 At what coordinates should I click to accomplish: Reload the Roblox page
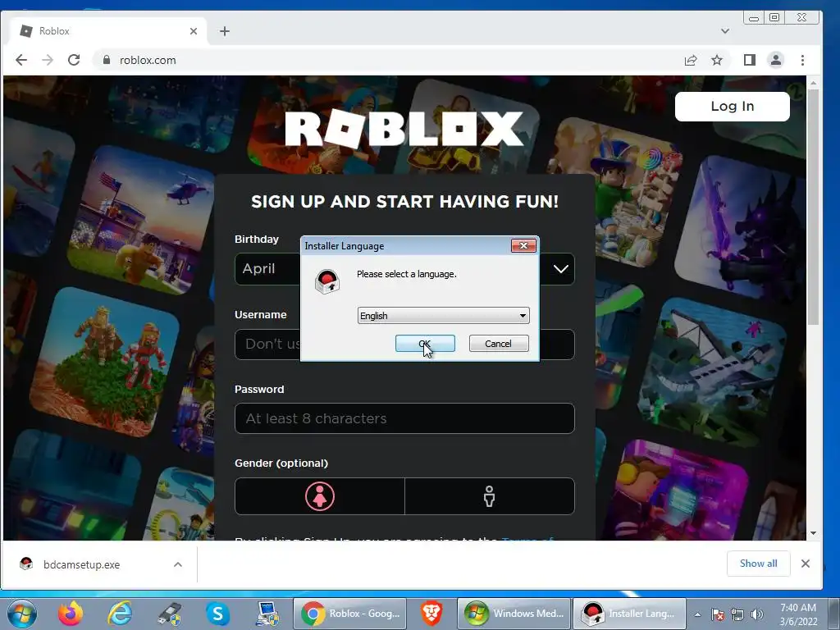point(74,60)
